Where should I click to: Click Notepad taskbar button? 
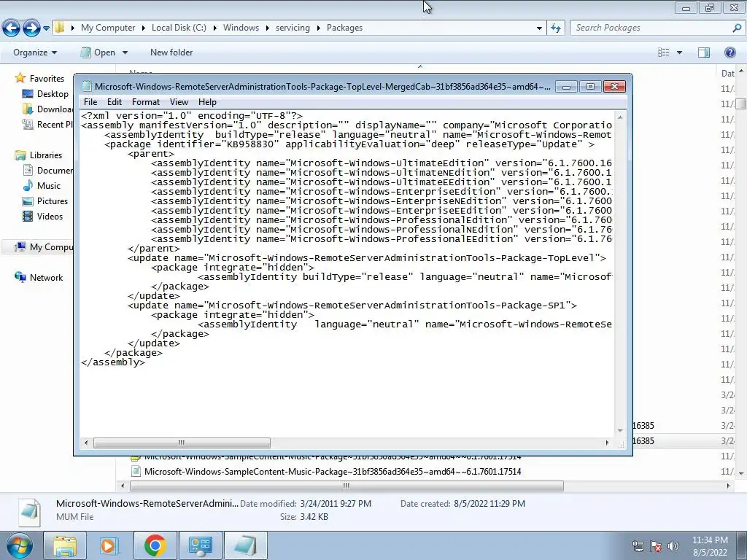coord(245,545)
